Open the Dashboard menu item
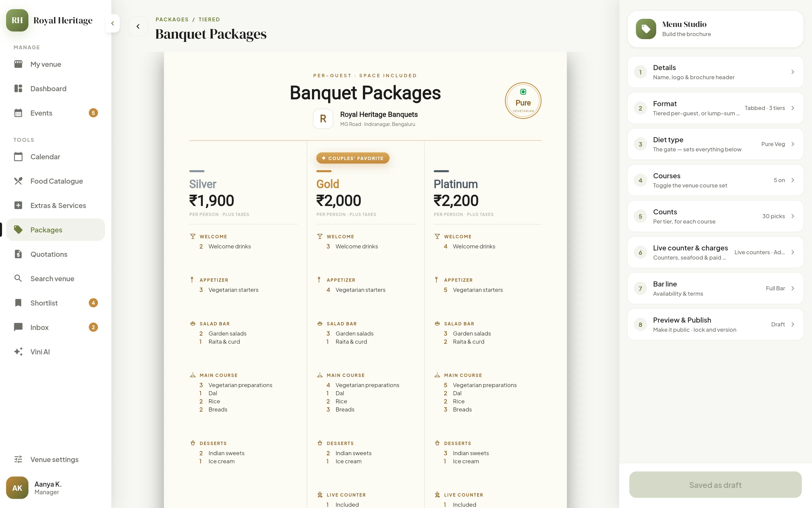This screenshot has height=508, width=812. (x=55, y=88)
